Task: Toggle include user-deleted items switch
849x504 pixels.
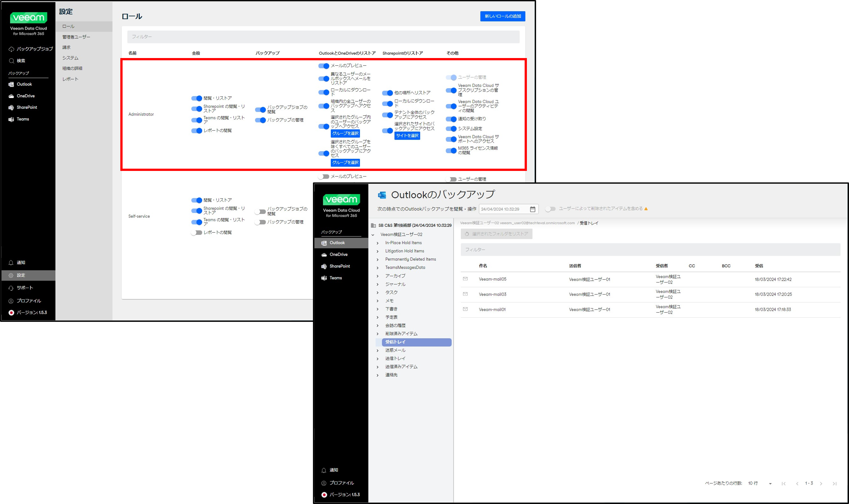Action: click(x=550, y=209)
